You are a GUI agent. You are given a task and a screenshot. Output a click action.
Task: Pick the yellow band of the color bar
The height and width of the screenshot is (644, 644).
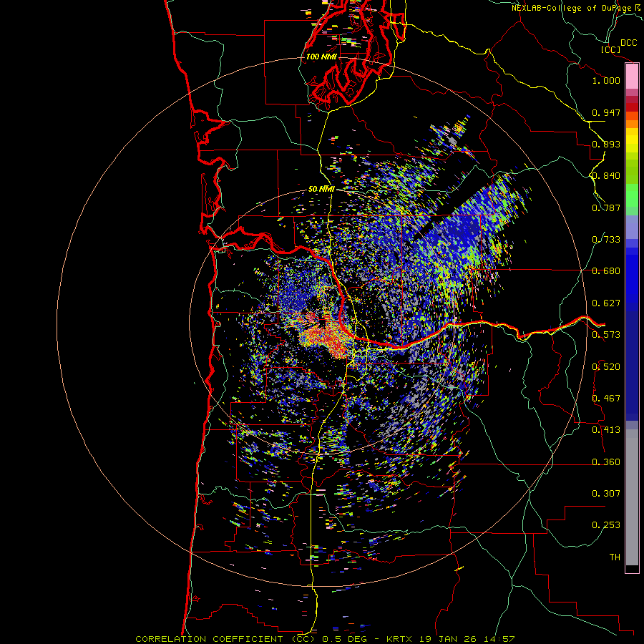click(x=632, y=141)
